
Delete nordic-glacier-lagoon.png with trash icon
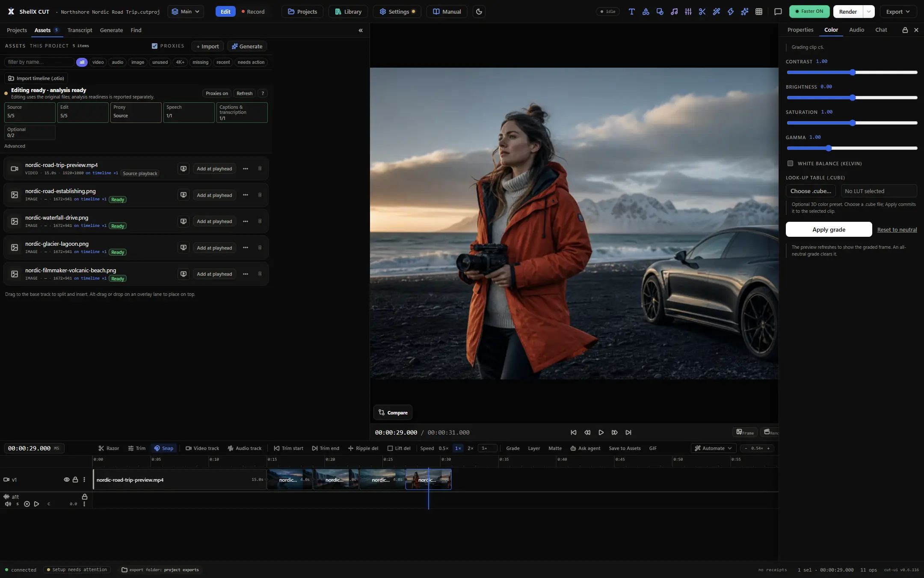click(260, 247)
